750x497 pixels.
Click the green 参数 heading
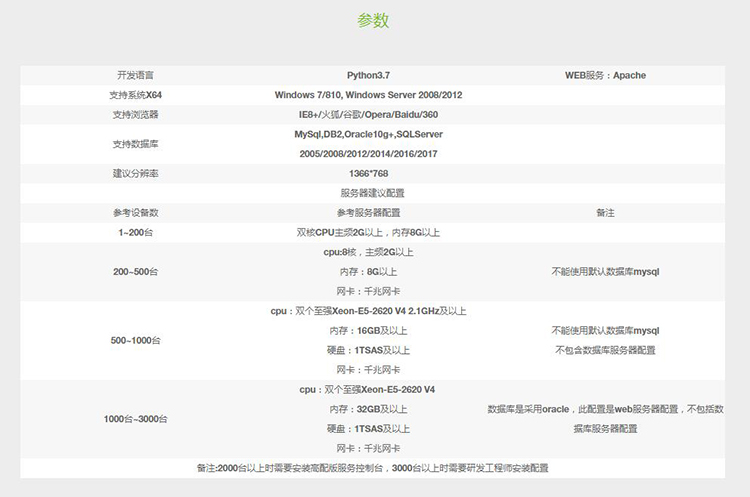[373, 21]
